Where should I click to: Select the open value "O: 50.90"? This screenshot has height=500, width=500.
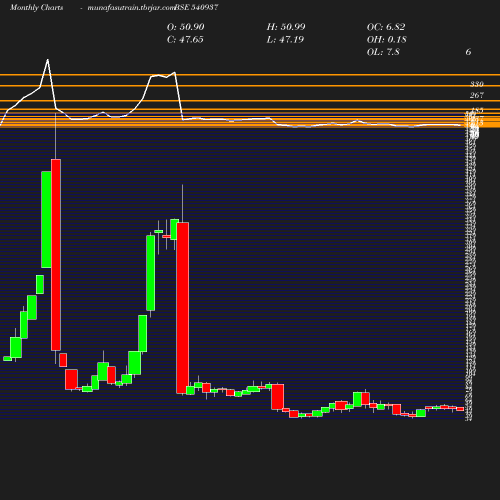186,27
